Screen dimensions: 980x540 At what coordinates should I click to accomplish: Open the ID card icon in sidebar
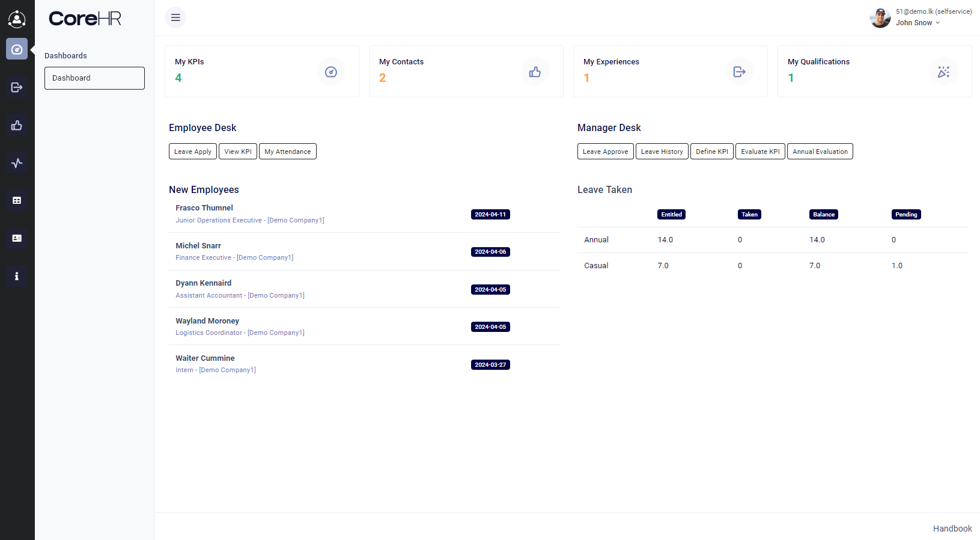pyautogui.click(x=17, y=238)
